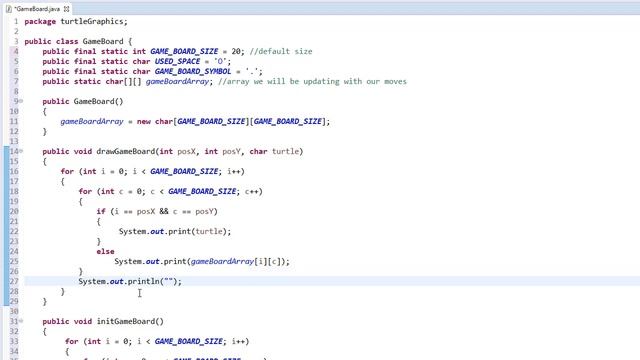Click 'GameBoard()' constructor name on line 9
This screenshot has height=360, width=640.
pyautogui.click(x=98, y=101)
